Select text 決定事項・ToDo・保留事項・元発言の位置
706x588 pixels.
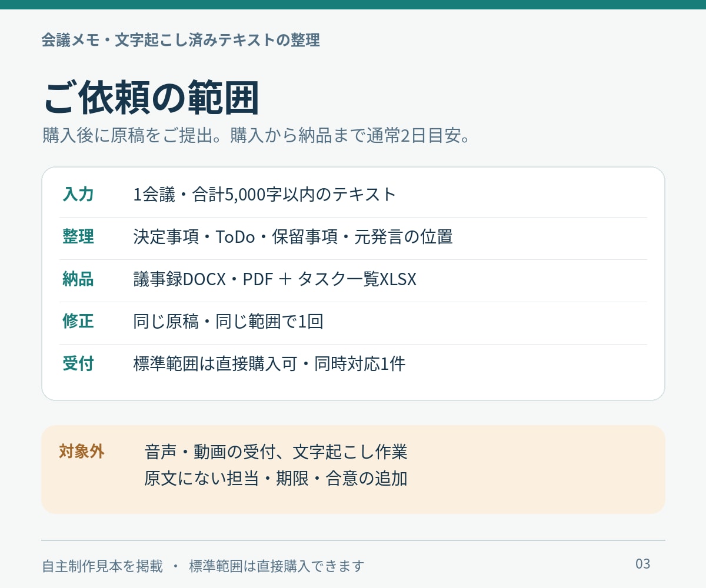click(x=293, y=237)
